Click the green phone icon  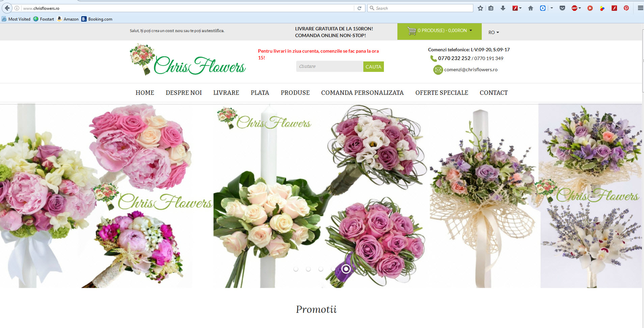[433, 58]
